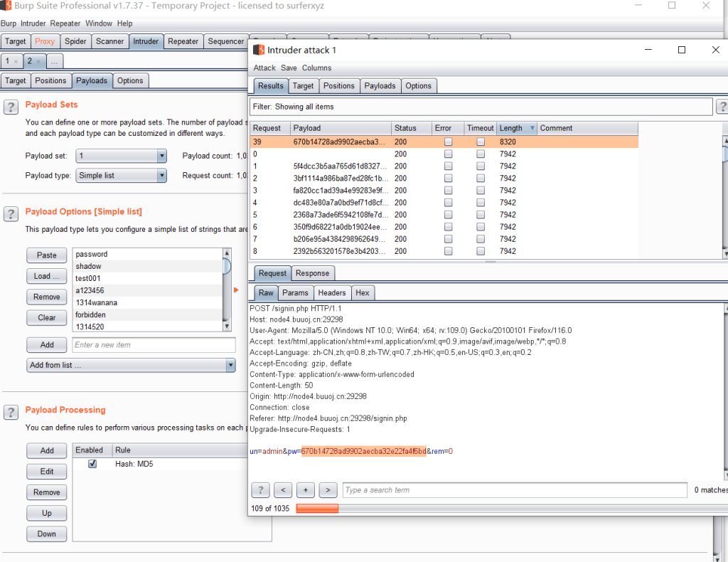
Task: Click the Payload Sets help icon
Action: (11, 107)
